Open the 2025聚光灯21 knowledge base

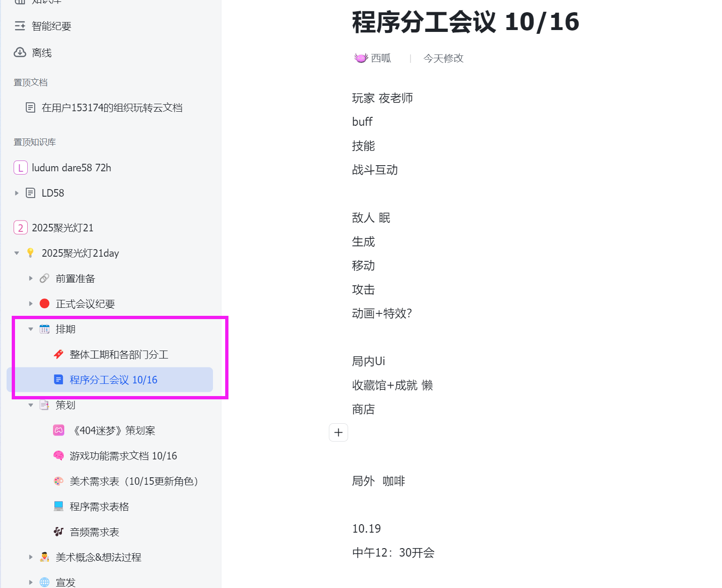click(x=62, y=228)
